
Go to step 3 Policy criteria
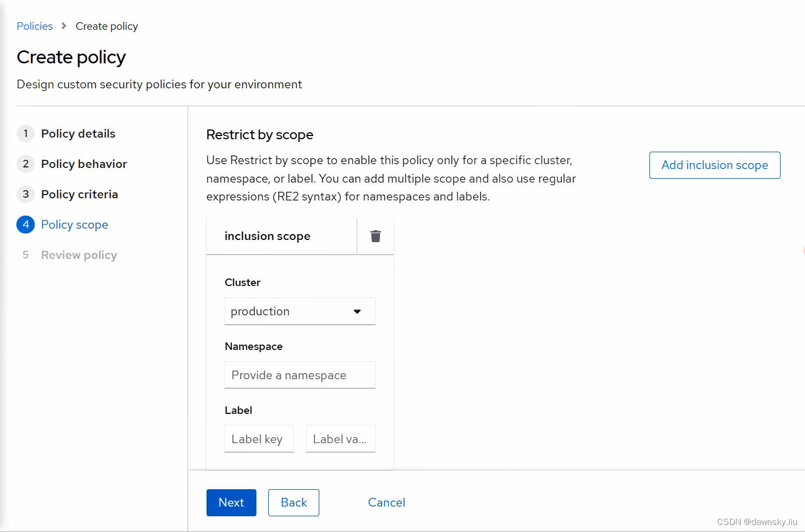click(x=67, y=194)
